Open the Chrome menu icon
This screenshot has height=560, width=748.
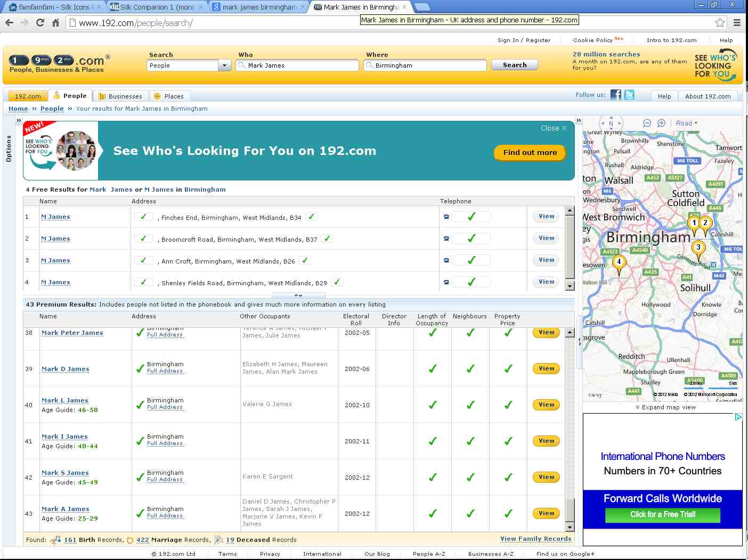click(737, 22)
